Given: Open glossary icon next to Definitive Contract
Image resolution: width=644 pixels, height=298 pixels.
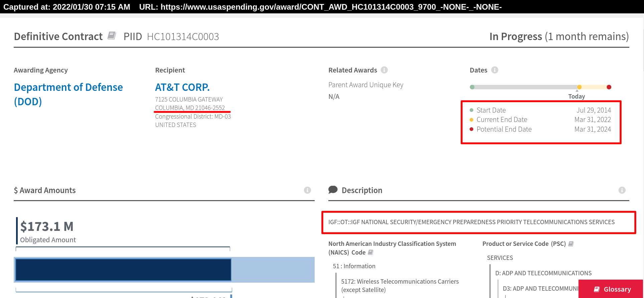Looking at the screenshot, I should point(112,35).
